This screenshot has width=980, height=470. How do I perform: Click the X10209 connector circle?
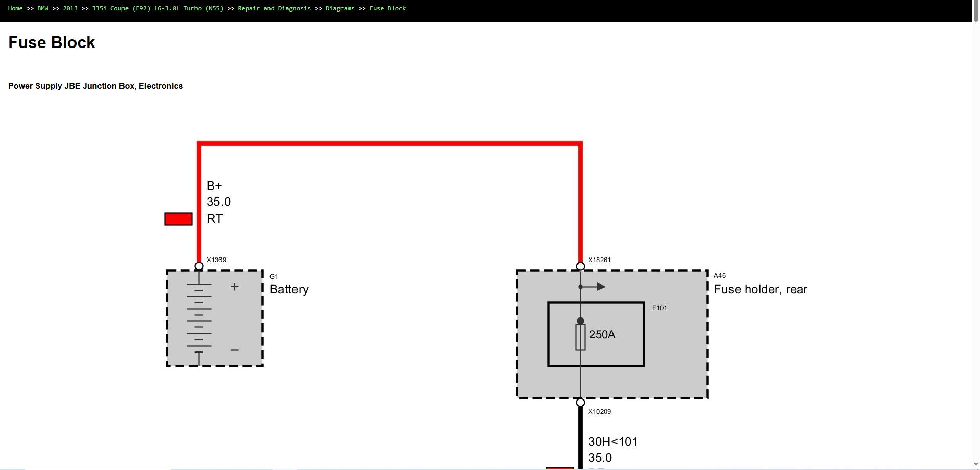coord(580,403)
